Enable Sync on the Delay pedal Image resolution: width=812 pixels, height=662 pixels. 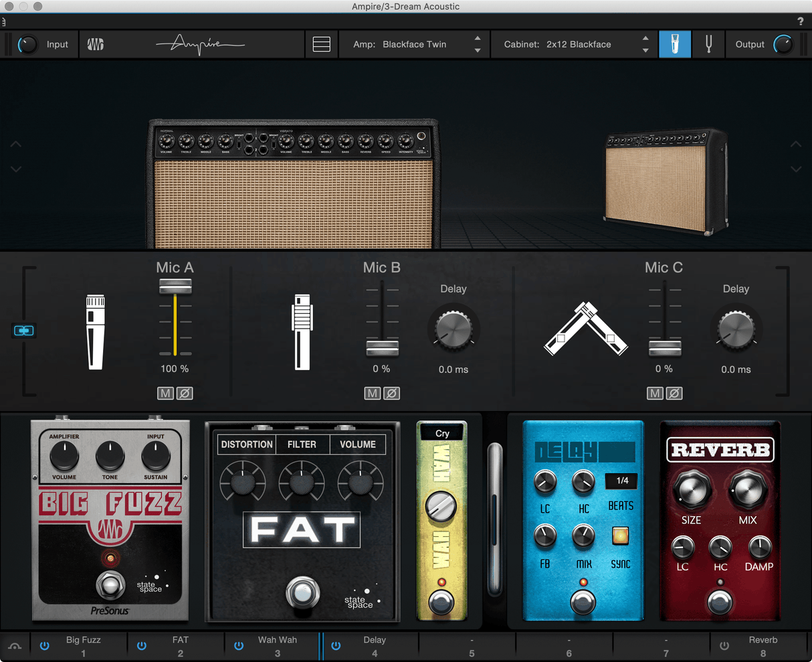click(x=619, y=535)
